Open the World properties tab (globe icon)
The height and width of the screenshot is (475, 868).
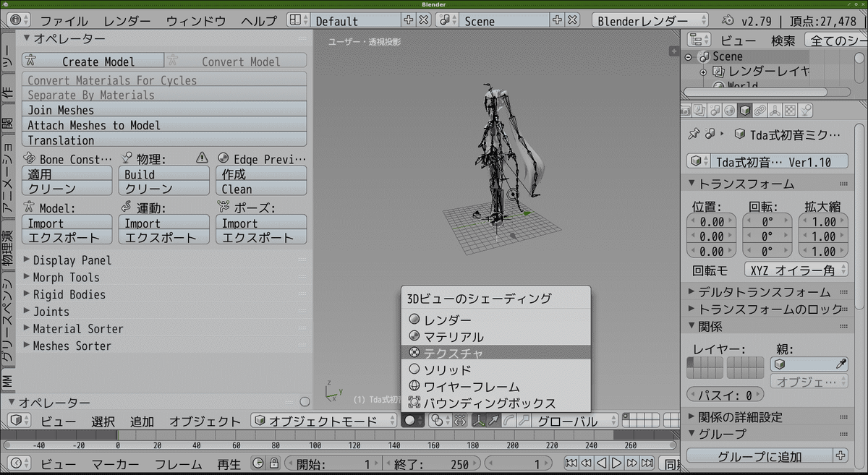730,110
